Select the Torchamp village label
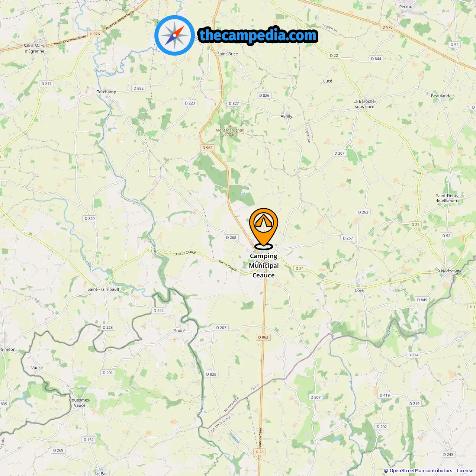Screen dimensions: 476x476 coord(106,92)
